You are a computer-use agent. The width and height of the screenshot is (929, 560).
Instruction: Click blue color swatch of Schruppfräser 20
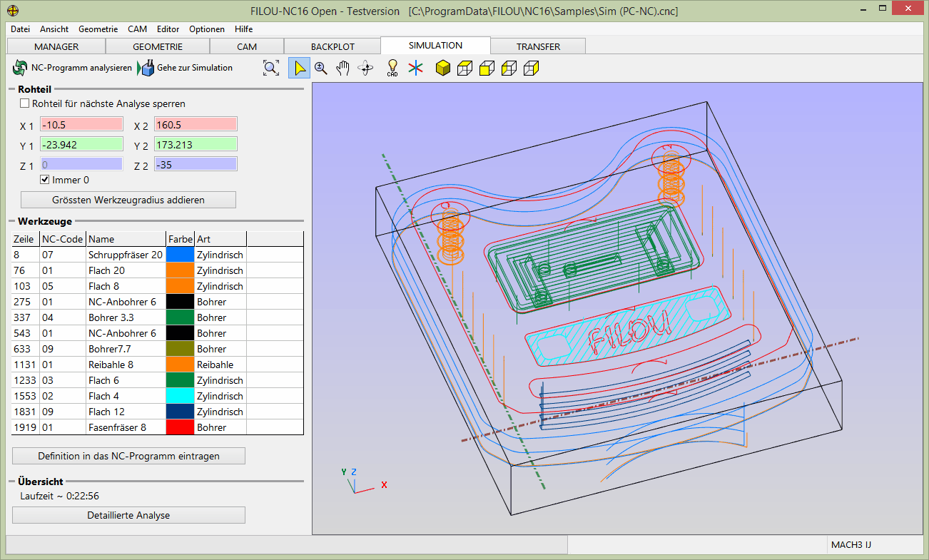(180, 255)
